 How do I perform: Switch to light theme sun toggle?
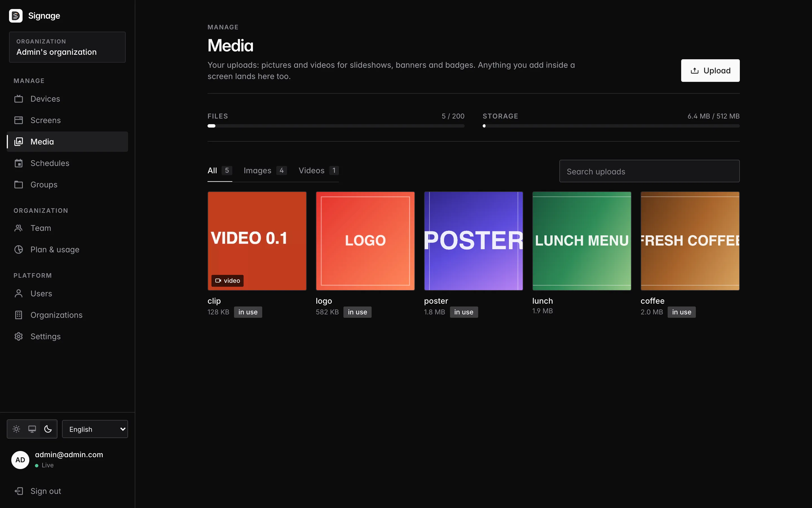click(16, 429)
